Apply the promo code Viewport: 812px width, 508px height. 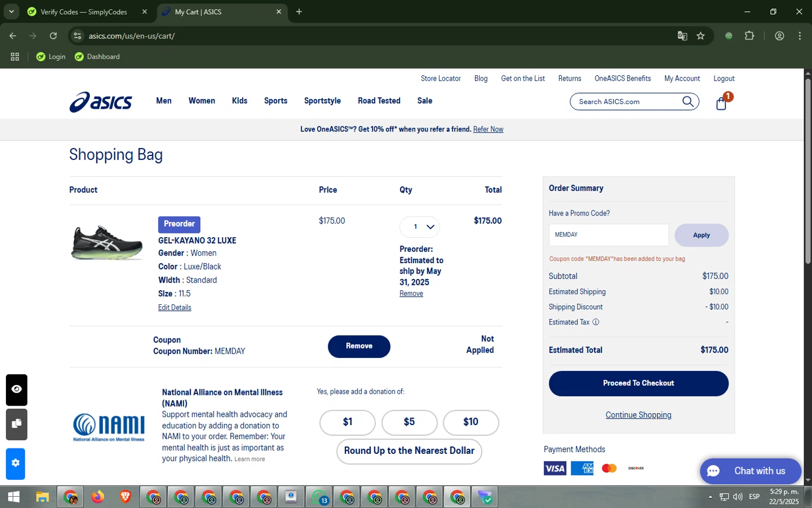tap(701, 235)
